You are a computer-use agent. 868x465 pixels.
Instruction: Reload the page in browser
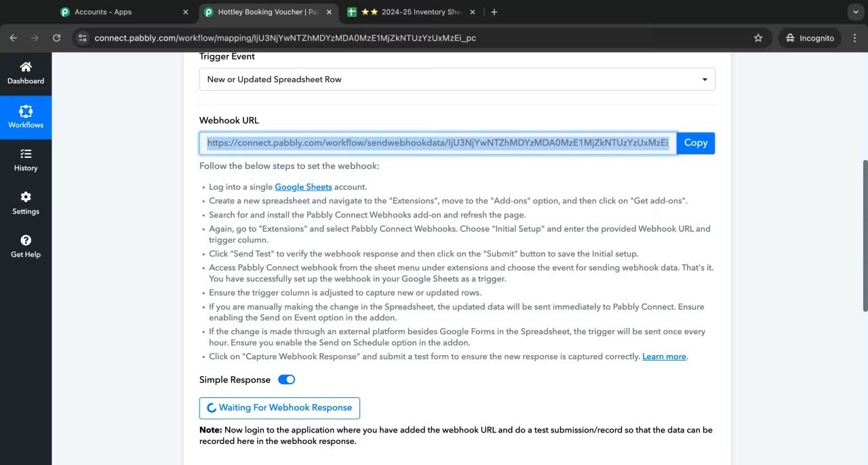coord(56,38)
